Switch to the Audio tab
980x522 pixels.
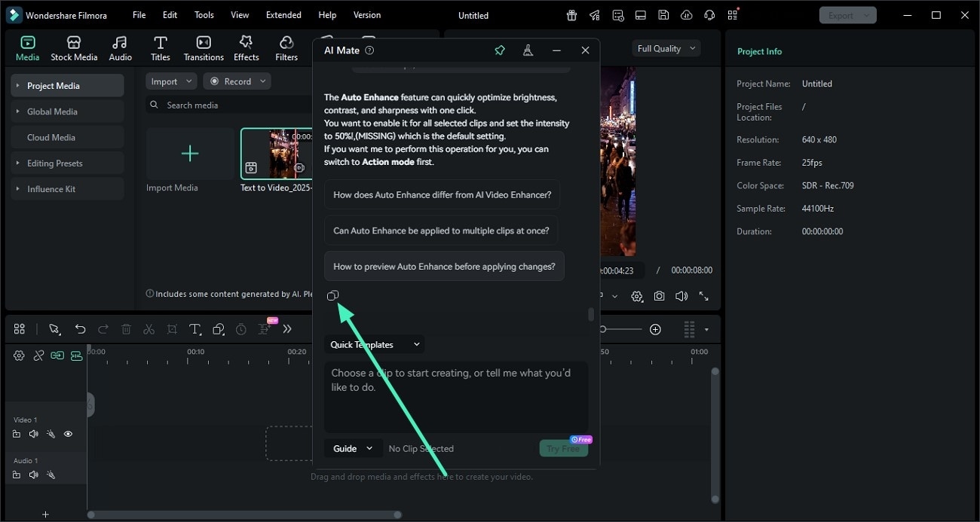(120, 48)
